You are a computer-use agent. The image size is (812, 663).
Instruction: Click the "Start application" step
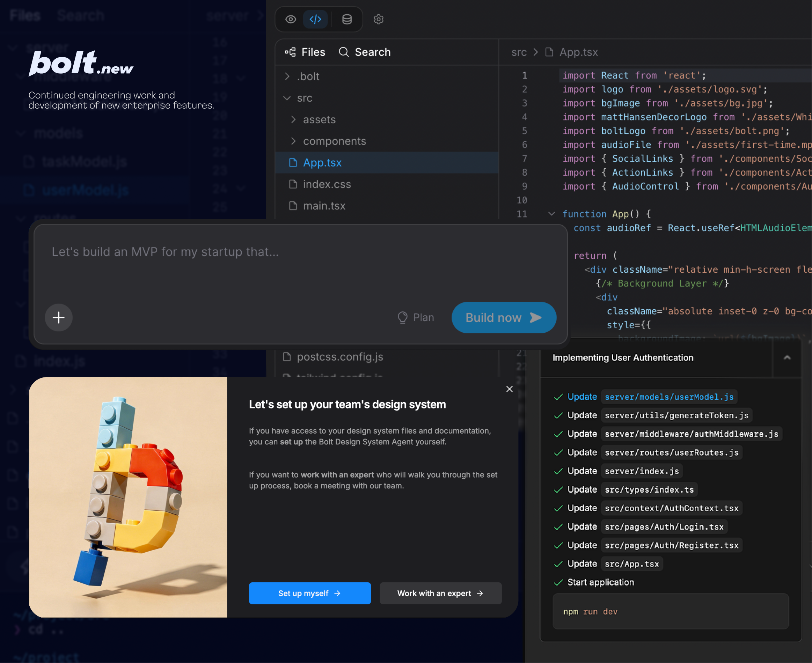click(x=600, y=582)
